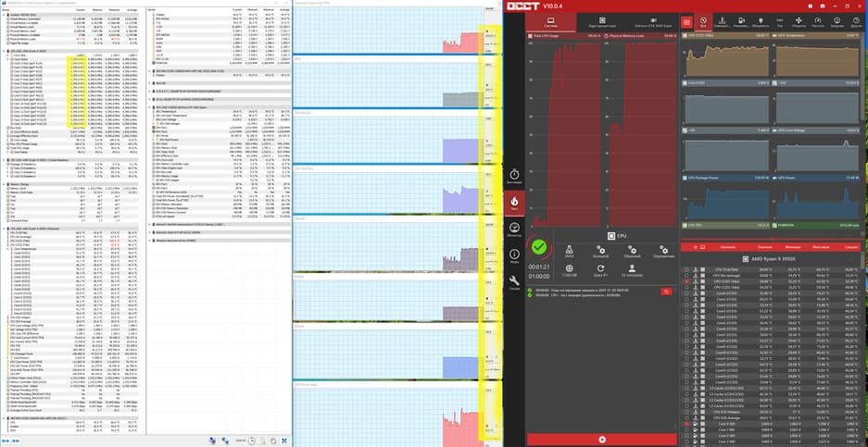Viewport: 868px width, 447px height.
Task: Switch to the second OCCT tab with chip icon
Action: point(602,23)
